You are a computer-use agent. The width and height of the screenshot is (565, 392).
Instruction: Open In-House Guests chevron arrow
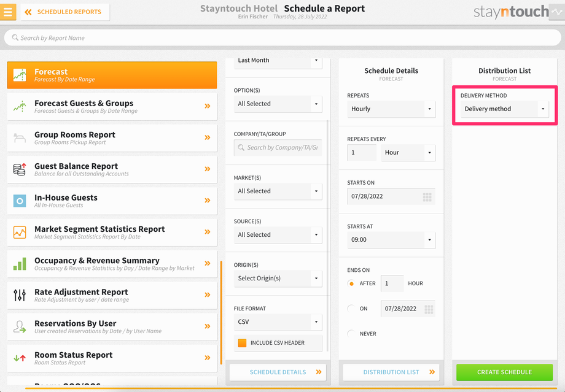pos(208,200)
